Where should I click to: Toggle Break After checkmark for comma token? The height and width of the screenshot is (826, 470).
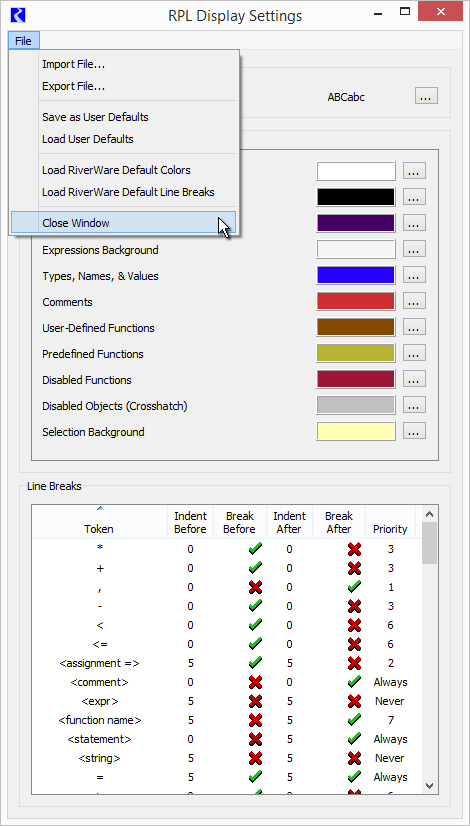[x=355, y=587]
